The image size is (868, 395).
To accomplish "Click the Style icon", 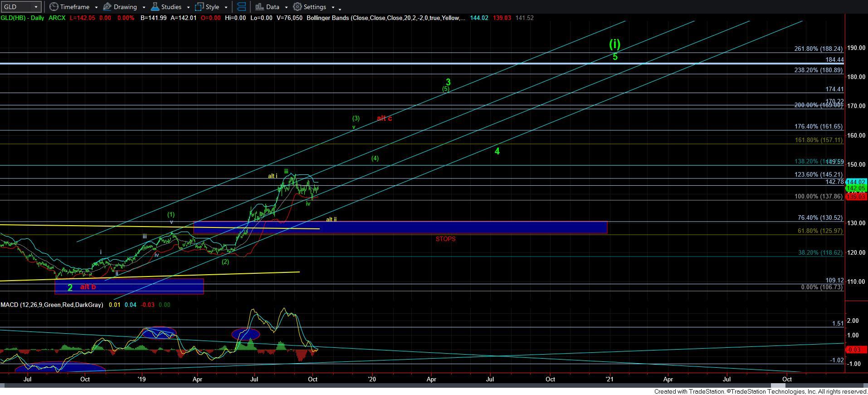I will (199, 7).
